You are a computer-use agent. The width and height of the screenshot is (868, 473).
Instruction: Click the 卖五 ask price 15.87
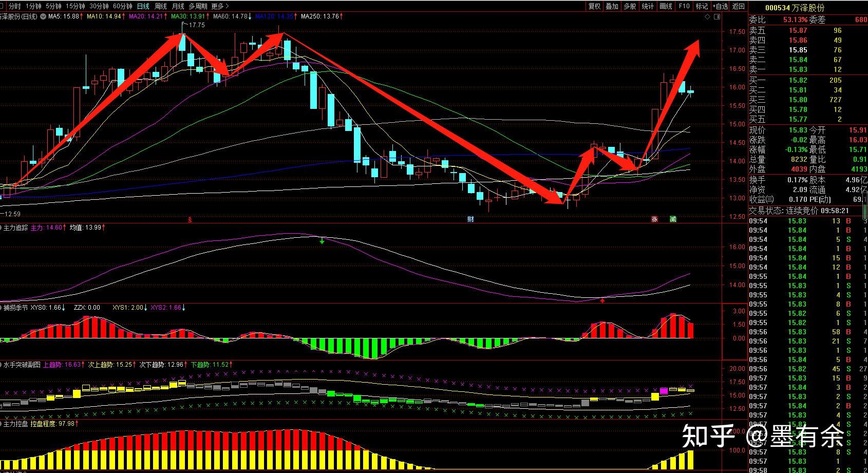pyautogui.click(x=798, y=30)
